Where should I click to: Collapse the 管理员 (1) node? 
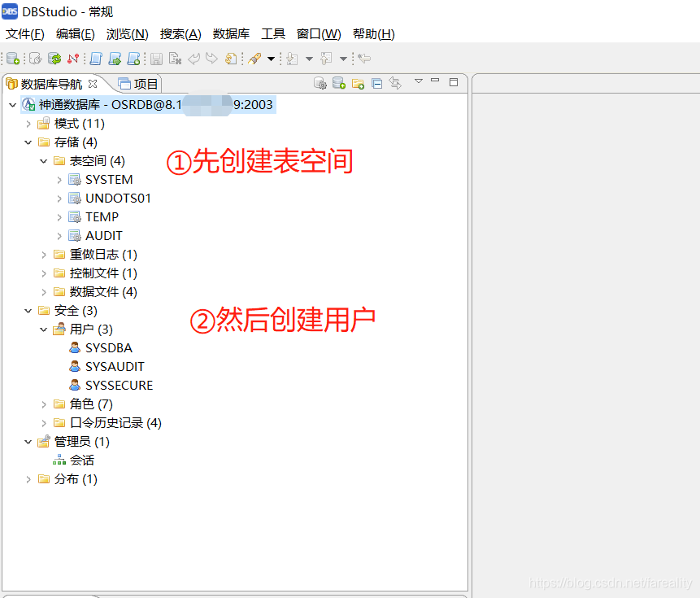coord(28,442)
